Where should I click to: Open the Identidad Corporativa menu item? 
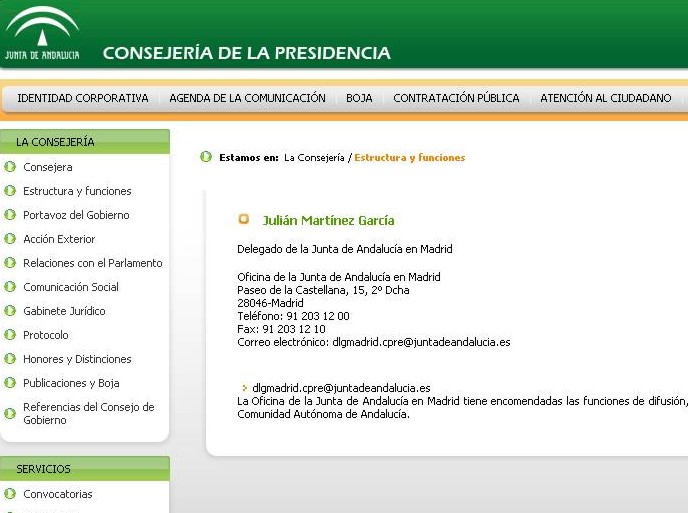coord(83,98)
